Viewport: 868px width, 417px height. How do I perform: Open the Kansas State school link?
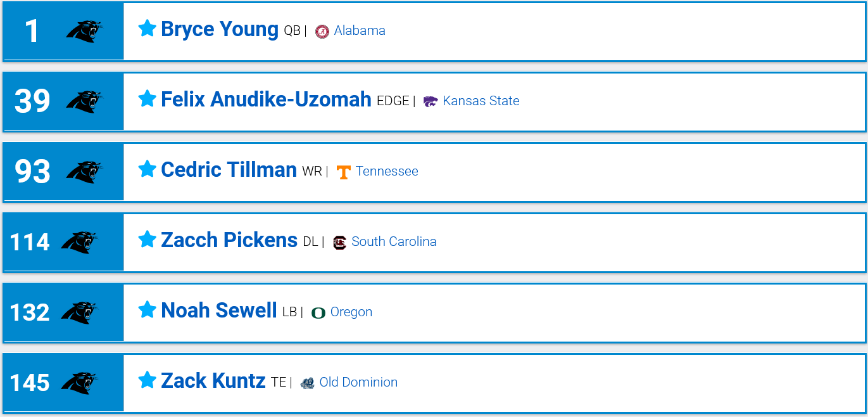[481, 101]
